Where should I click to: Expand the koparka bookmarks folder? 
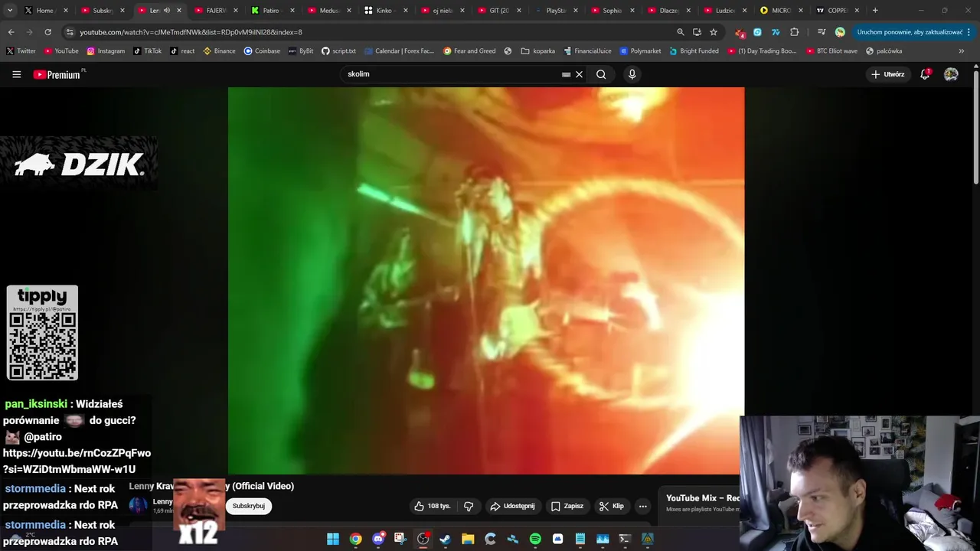click(537, 51)
